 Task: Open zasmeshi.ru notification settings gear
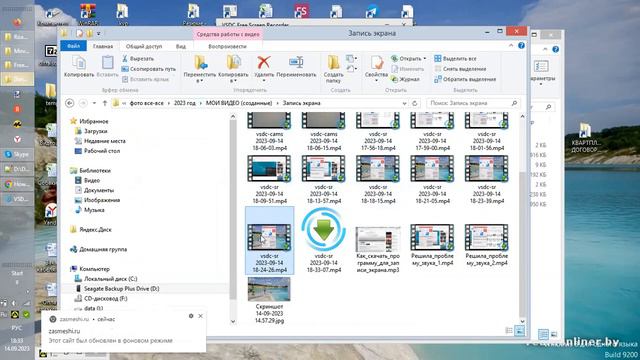(x=191, y=316)
